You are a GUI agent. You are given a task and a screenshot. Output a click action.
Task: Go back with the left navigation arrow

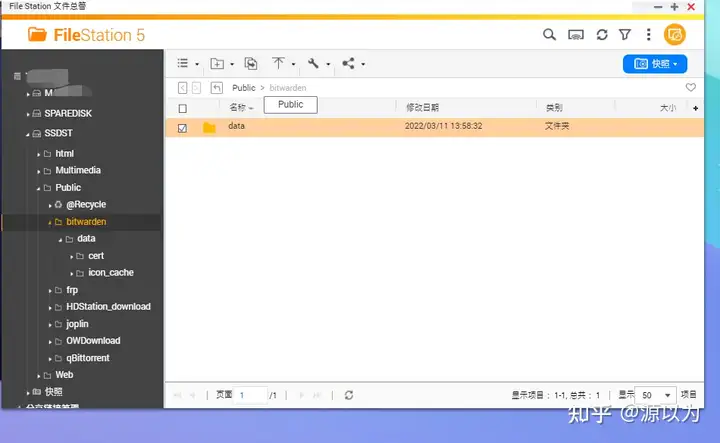coord(182,88)
